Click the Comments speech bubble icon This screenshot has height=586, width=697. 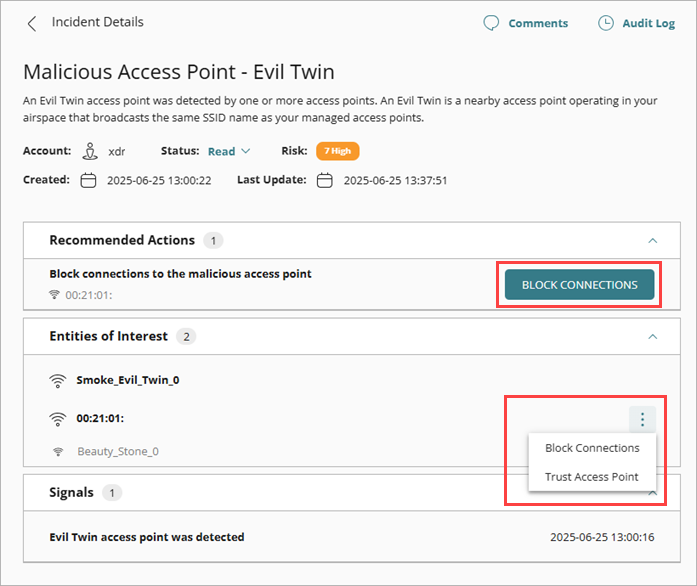coord(491,23)
